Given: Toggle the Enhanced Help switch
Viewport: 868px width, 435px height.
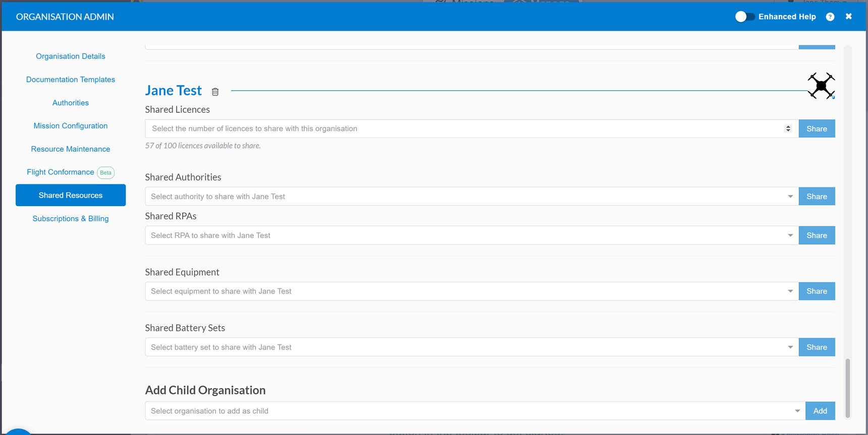Looking at the screenshot, I should click(x=744, y=17).
